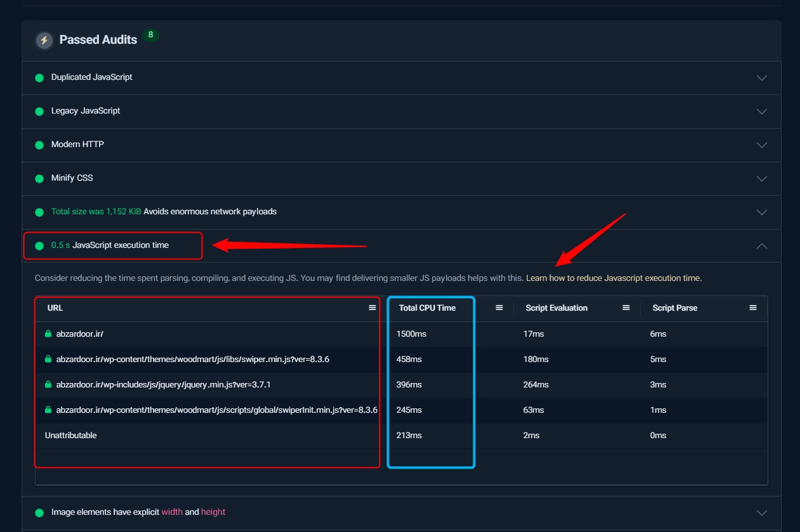Screen dimensions: 800x532
Task: Open the URL column menu icon
Action: (x=372, y=308)
